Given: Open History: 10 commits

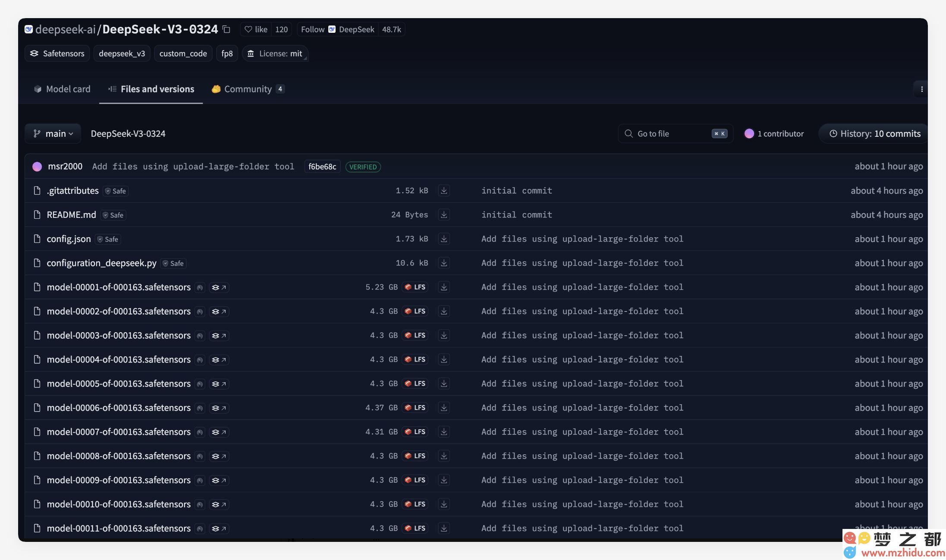Looking at the screenshot, I should (x=874, y=134).
